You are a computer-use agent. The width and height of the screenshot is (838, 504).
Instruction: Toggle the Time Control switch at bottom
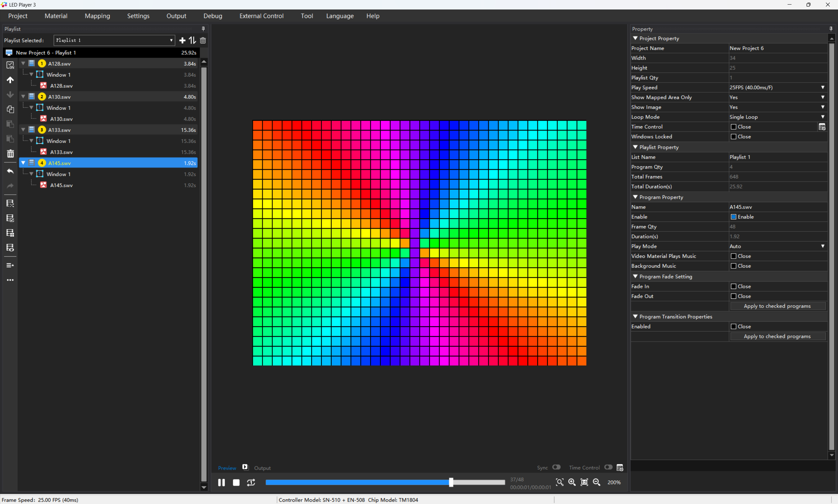point(608,467)
